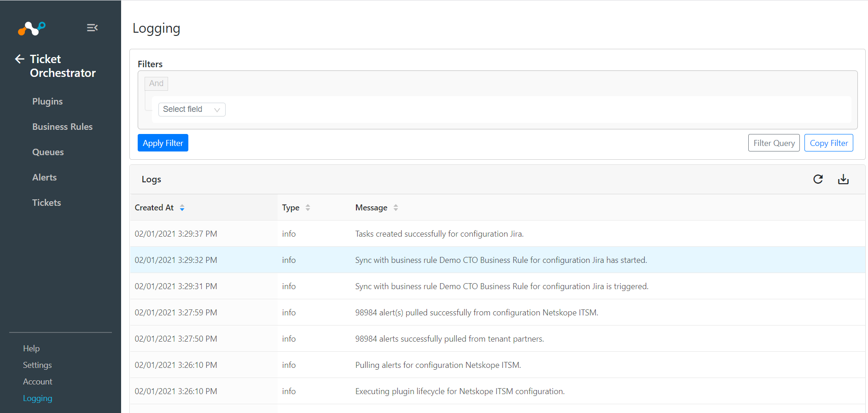
Task: Select the 3:27:59 PM log timestamp
Action: (176, 313)
